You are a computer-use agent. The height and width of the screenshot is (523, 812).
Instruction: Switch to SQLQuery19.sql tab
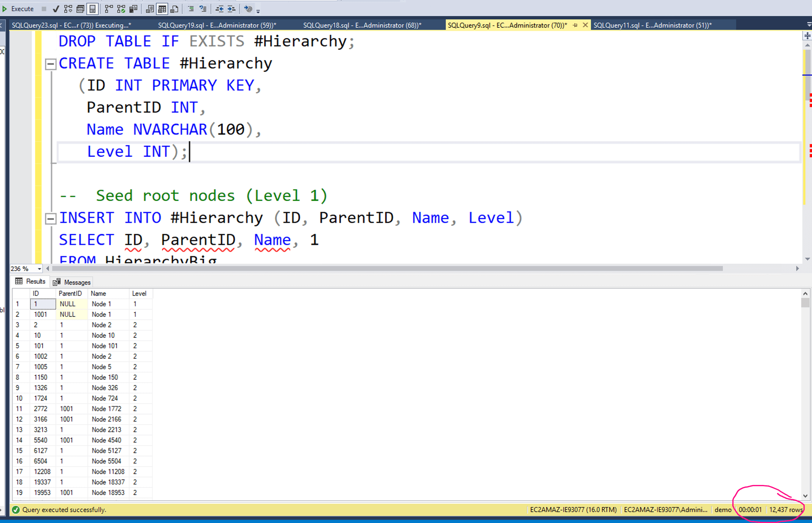click(217, 25)
